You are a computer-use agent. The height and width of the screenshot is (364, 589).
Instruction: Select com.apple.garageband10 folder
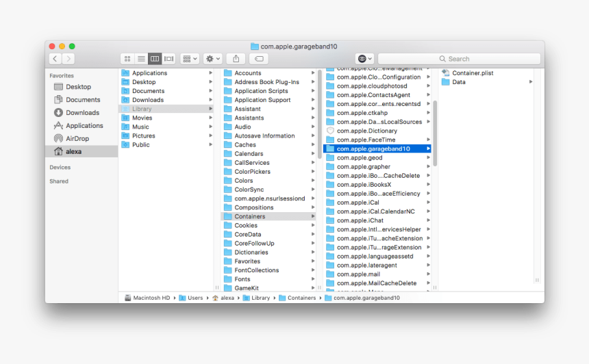377,148
